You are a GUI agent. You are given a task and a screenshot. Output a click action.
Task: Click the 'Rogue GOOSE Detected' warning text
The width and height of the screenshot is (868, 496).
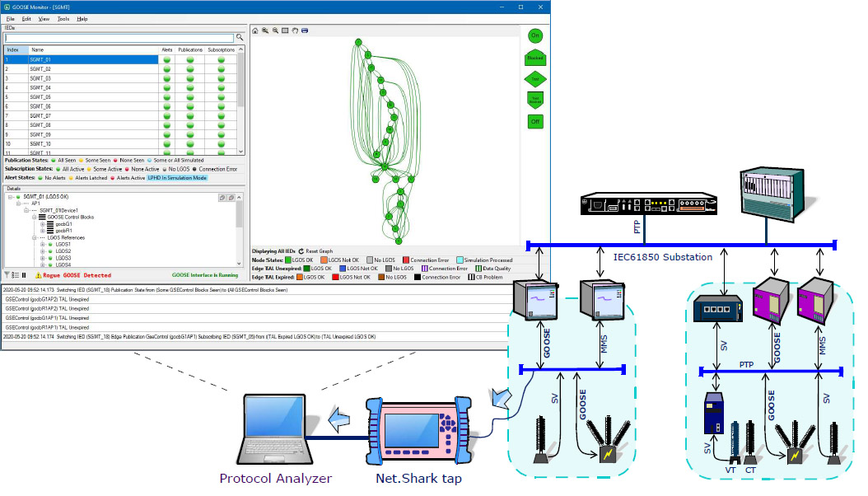[x=77, y=275]
